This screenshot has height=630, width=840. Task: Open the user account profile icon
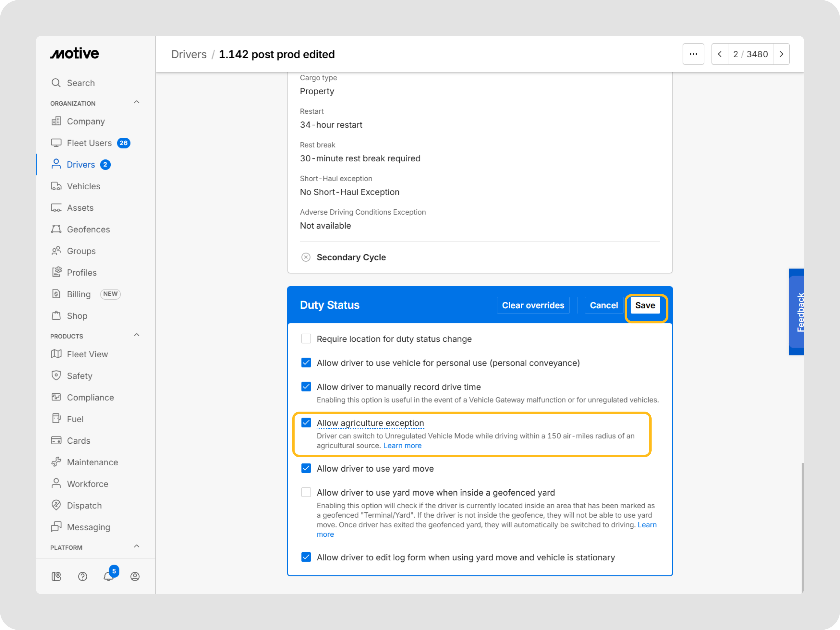(135, 577)
